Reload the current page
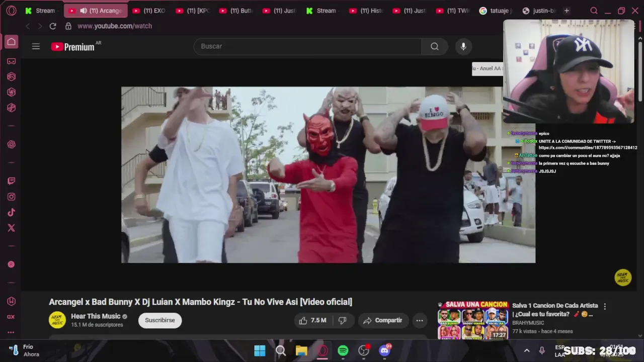Screen dimensions: 644x362 point(52,26)
